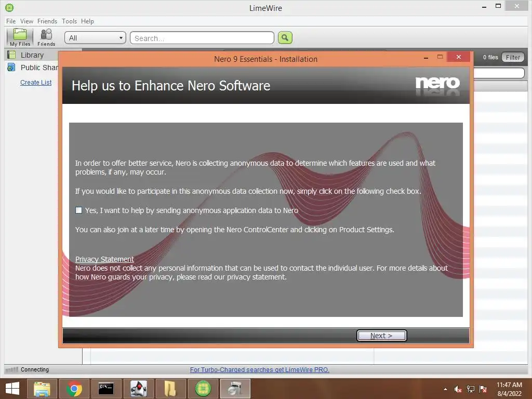532x399 pixels.
Task: Launch Chrome from taskbar
Action: [x=74, y=389]
